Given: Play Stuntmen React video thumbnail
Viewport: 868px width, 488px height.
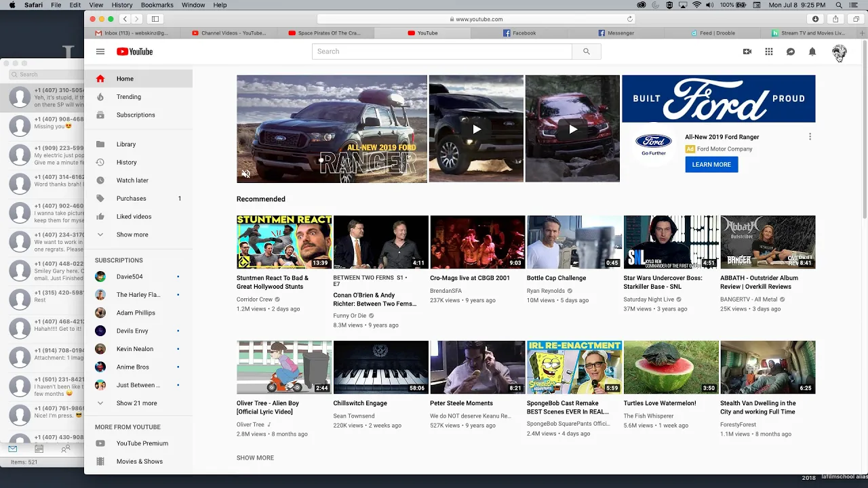Looking at the screenshot, I should click(x=284, y=242).
